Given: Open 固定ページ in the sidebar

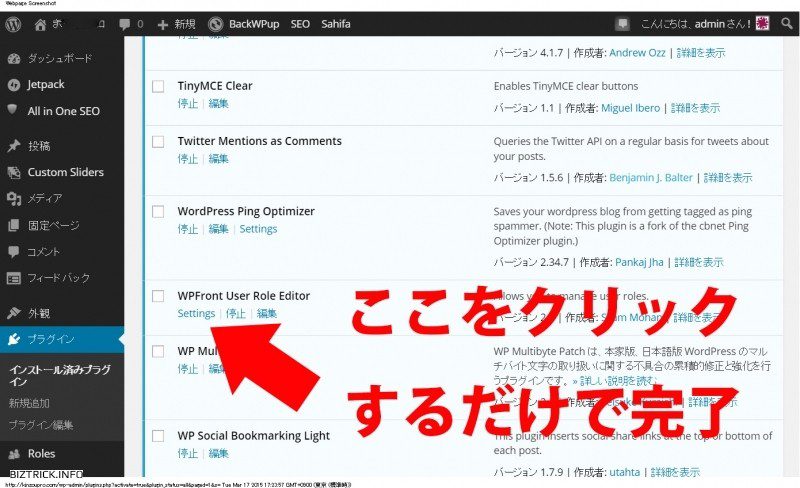Looking at the screenshot, I should [54, 225].
